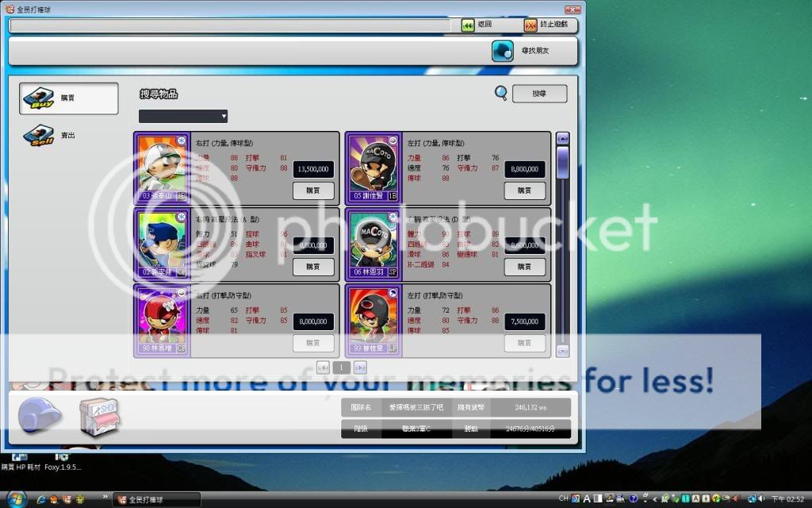The width and height of the screenshot is (812, 508).
Task: Click the Windows Start orb
Action: click(15, 498)
